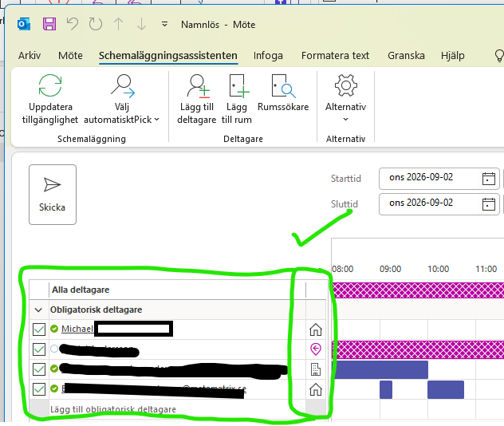Click the 10:00 time header
504x426 pixels.
click(438, 269)
